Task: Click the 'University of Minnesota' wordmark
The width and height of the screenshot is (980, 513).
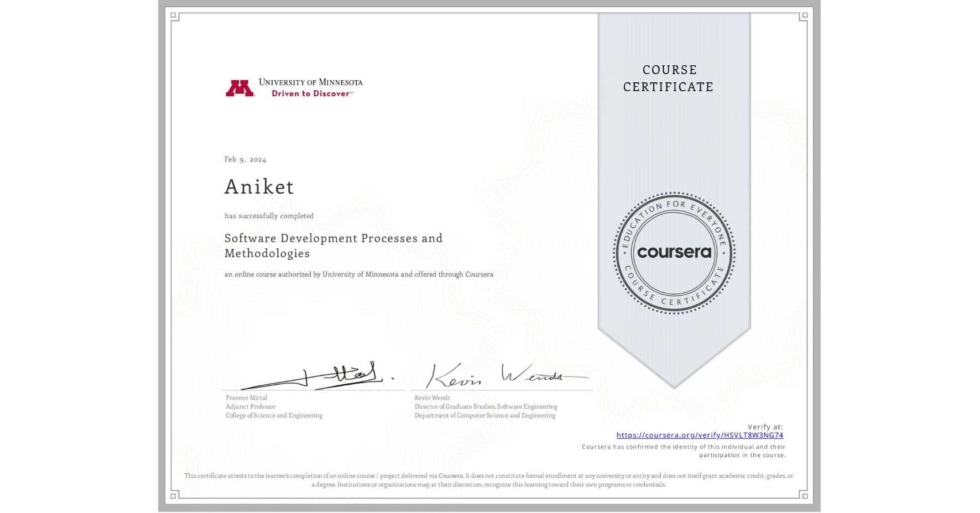Action: coord(311,82)
